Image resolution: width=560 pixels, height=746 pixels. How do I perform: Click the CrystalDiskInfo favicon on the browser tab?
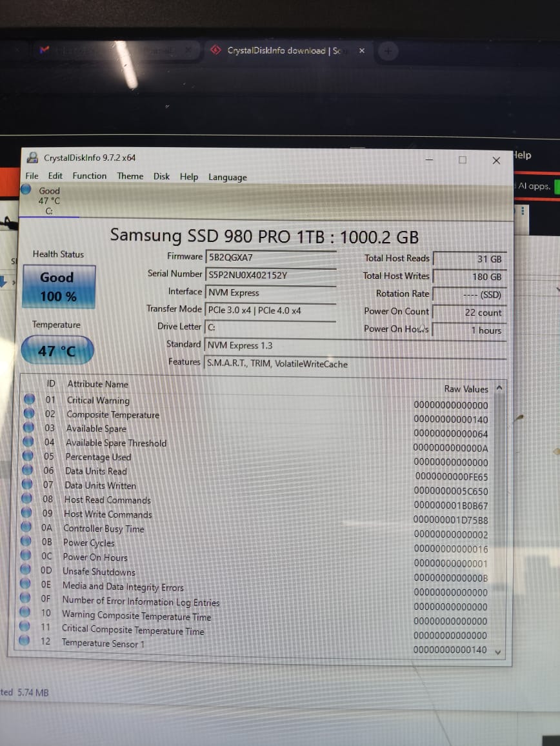[215, 50]
